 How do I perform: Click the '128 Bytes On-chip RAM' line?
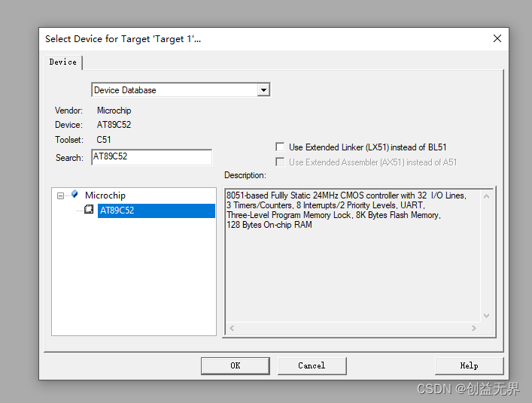coord(269,225)
